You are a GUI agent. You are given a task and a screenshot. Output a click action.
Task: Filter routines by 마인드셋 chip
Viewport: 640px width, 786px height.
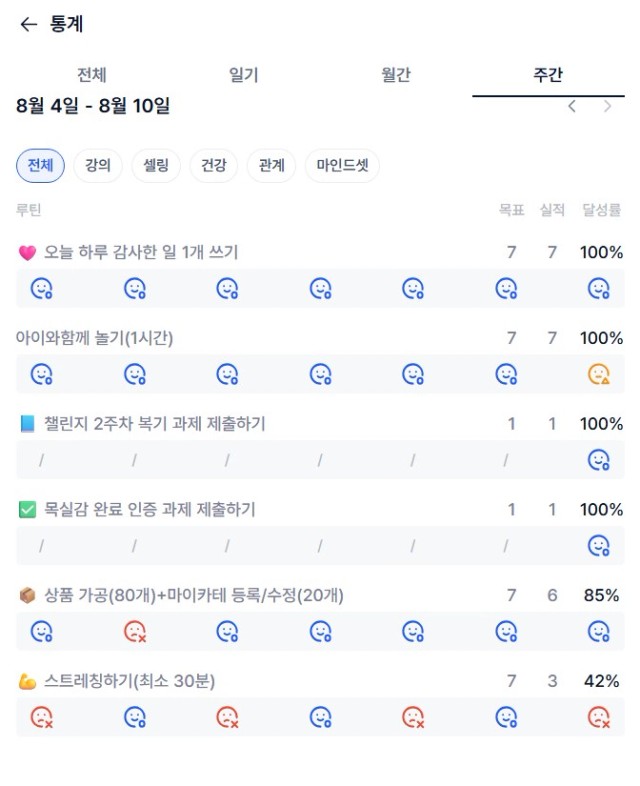tap(342, 165)
